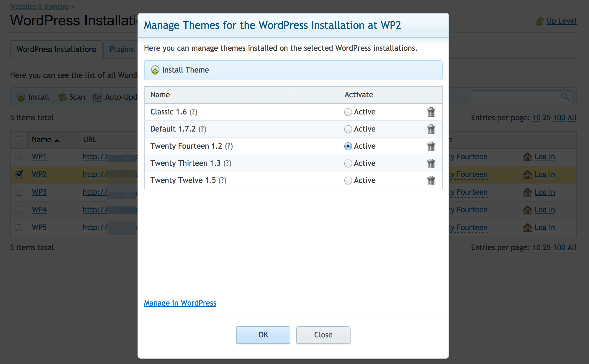Check the WP3 row checkbox
Screen dimensions: 589x364
click(x=19, y=192)
